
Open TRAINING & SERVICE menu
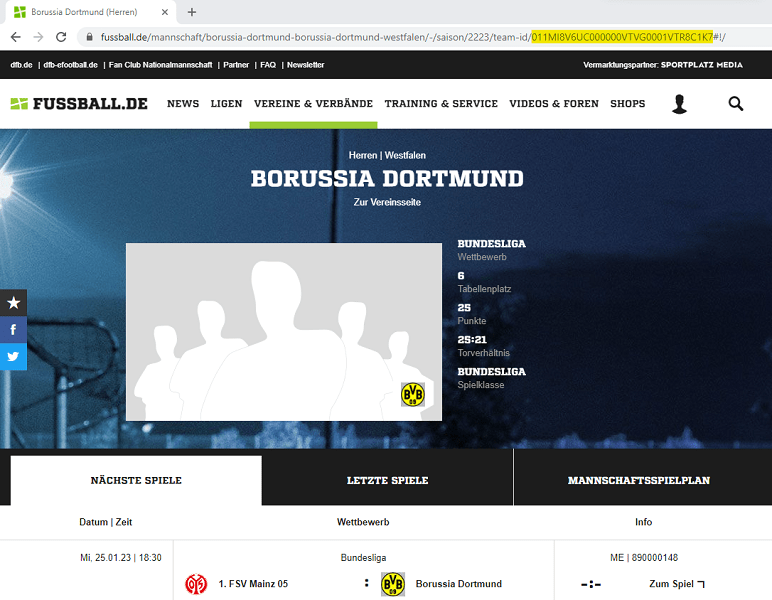[441, 103]
